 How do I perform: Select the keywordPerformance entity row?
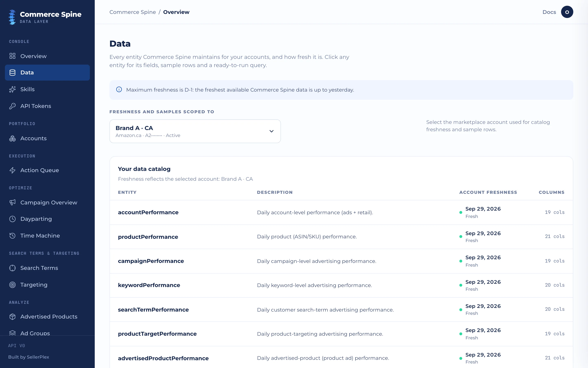tap(341, 285)
